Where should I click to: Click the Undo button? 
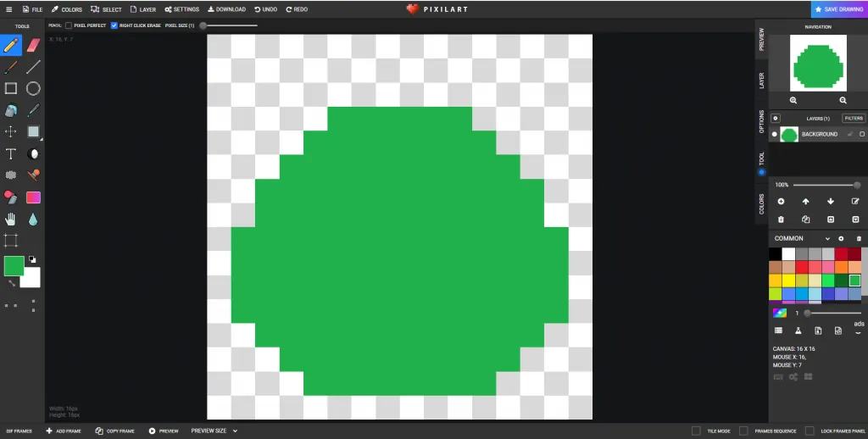pyautogui.click(x=265, y=9)
